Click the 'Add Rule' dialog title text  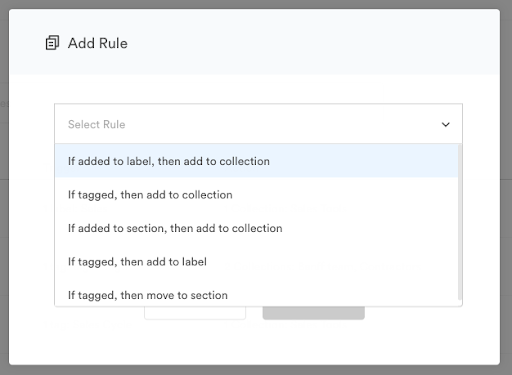[98, 43]
